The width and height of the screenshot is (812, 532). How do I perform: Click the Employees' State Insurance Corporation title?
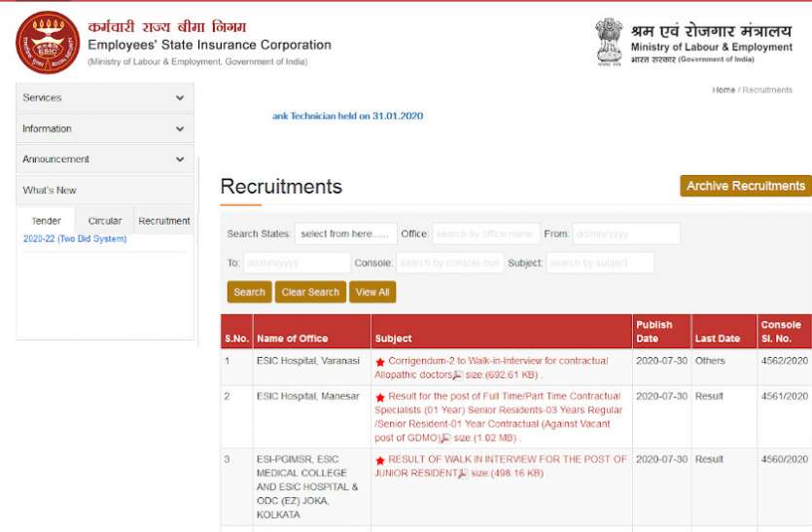tap(209, 45)
